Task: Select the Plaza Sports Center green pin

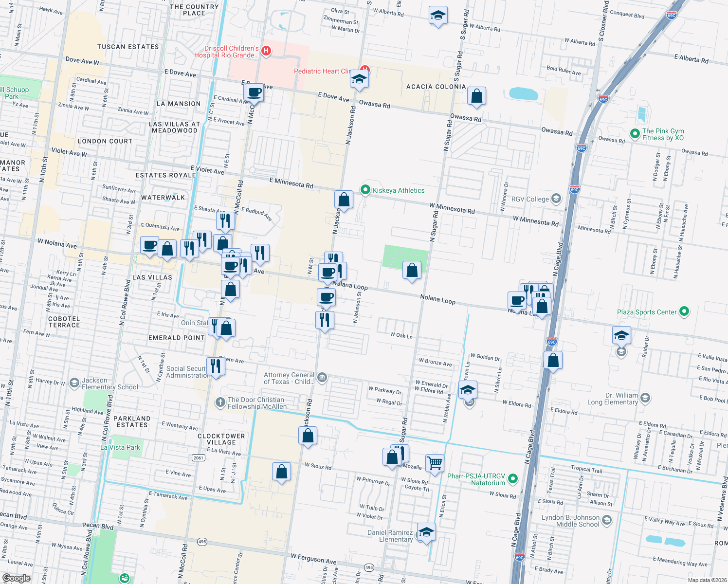Action: click(x=685, y=312)
